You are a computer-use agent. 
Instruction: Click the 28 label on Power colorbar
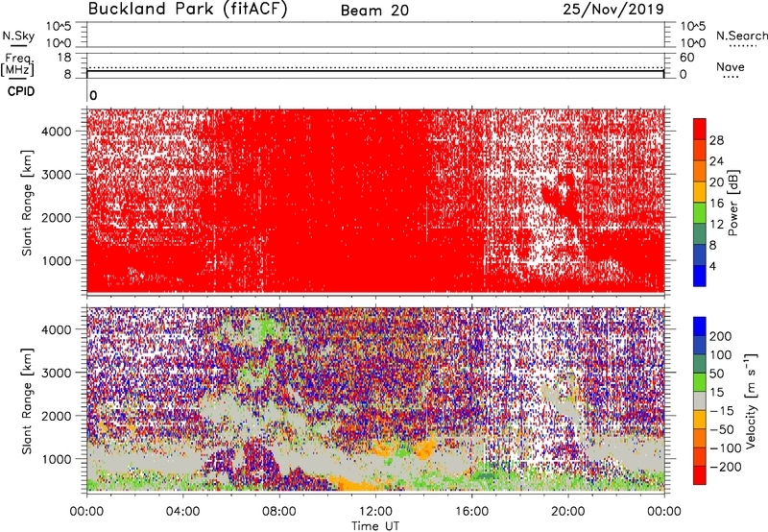[x=716, y=140]
